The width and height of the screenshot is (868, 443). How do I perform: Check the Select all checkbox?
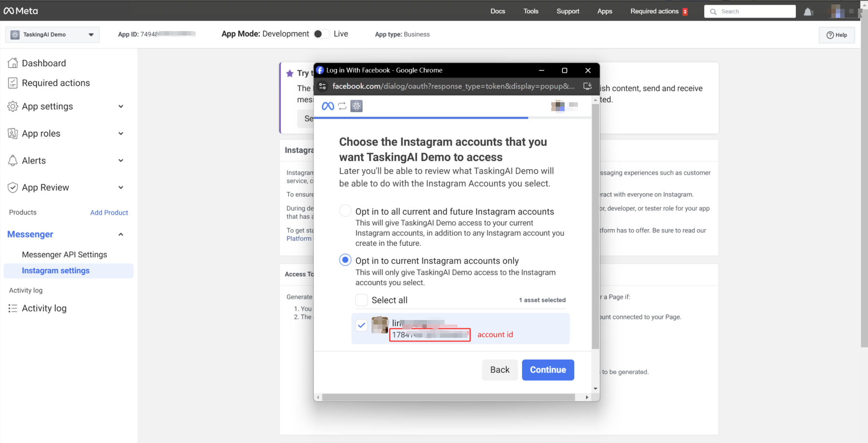coord(362,300)
